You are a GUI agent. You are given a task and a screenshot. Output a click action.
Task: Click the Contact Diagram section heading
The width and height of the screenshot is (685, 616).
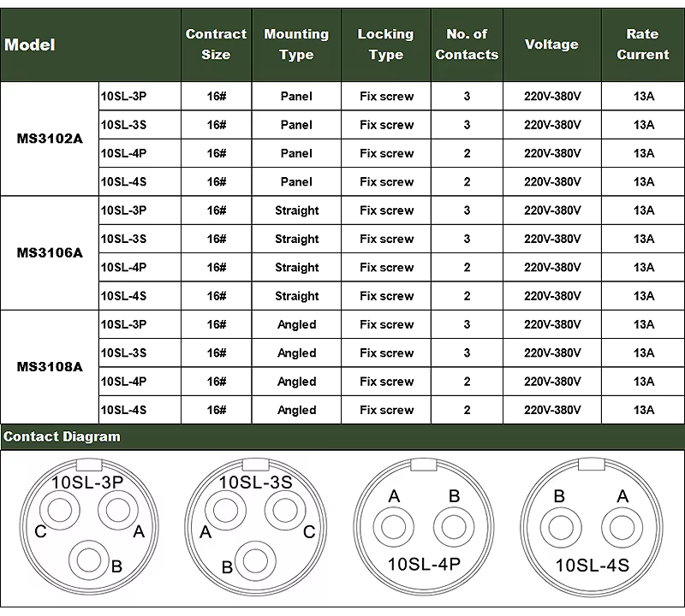pos(62,436)
